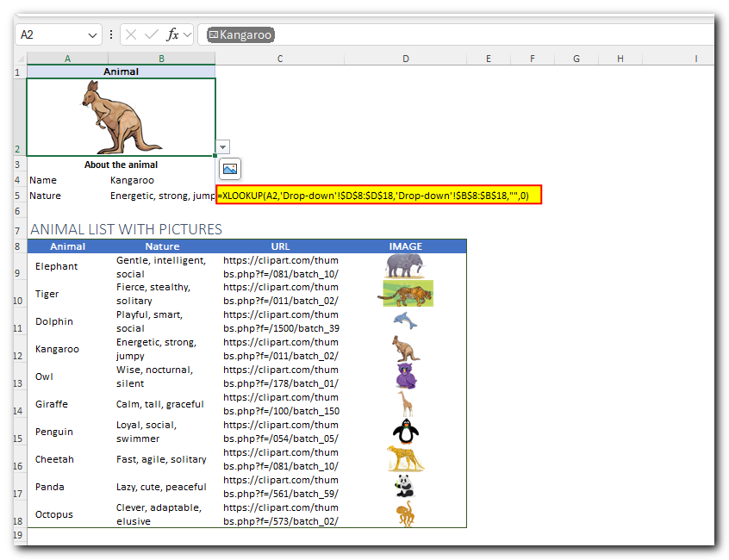The image size is (729, 560).
Task: Click the Name Box showing A2
Action: coord(59,34)
